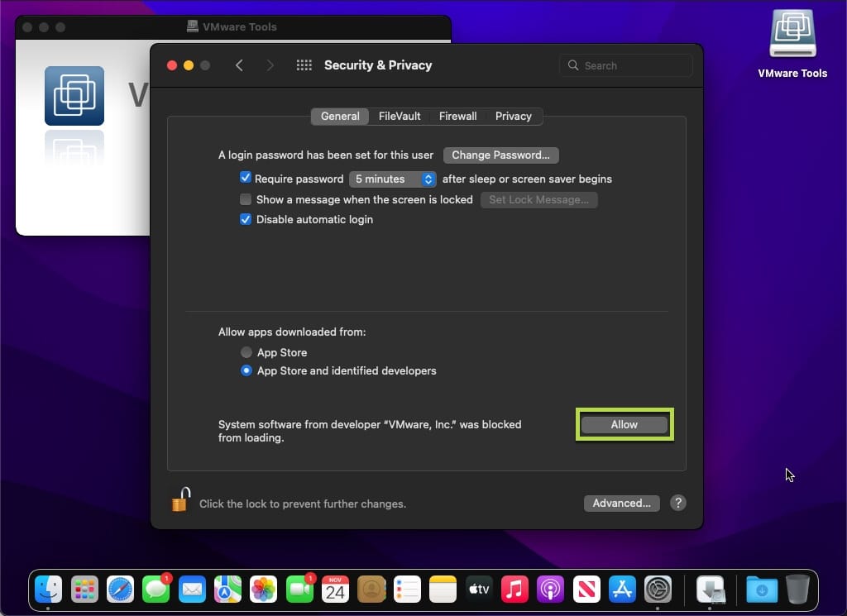Open Messages from the Dock
Screen dimensions: 847x616
pos(156,589)
